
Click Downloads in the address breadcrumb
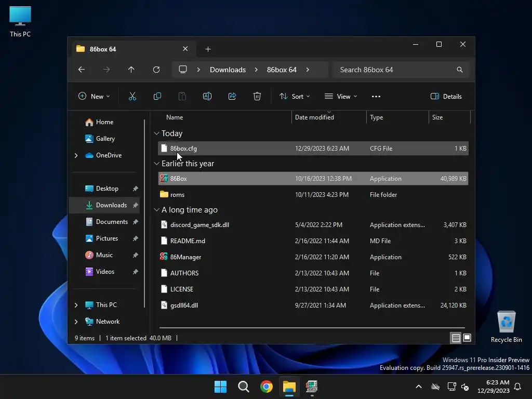tap(228, 70)
